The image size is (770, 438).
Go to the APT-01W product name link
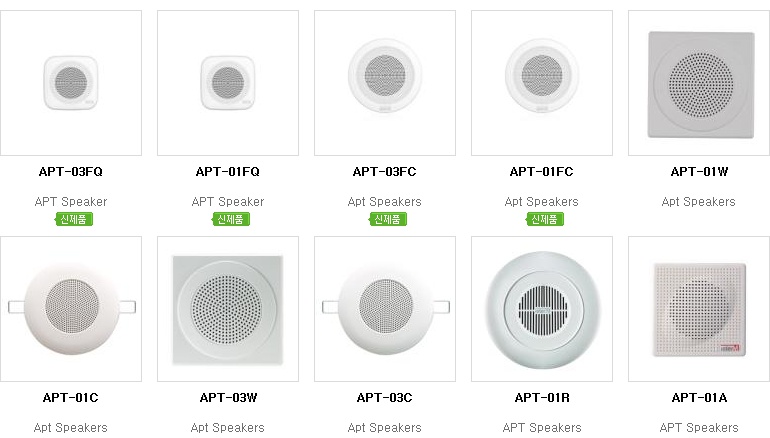pos(699,172)
